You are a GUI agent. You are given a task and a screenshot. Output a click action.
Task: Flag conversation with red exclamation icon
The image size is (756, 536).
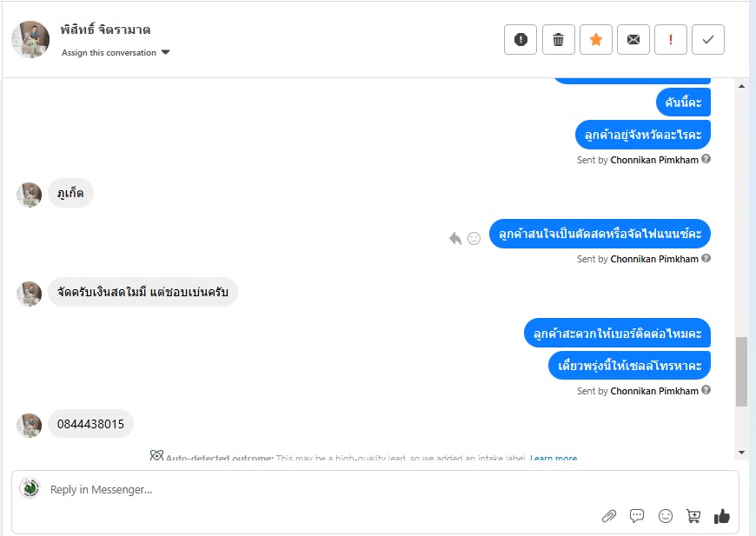coord(671,40)
